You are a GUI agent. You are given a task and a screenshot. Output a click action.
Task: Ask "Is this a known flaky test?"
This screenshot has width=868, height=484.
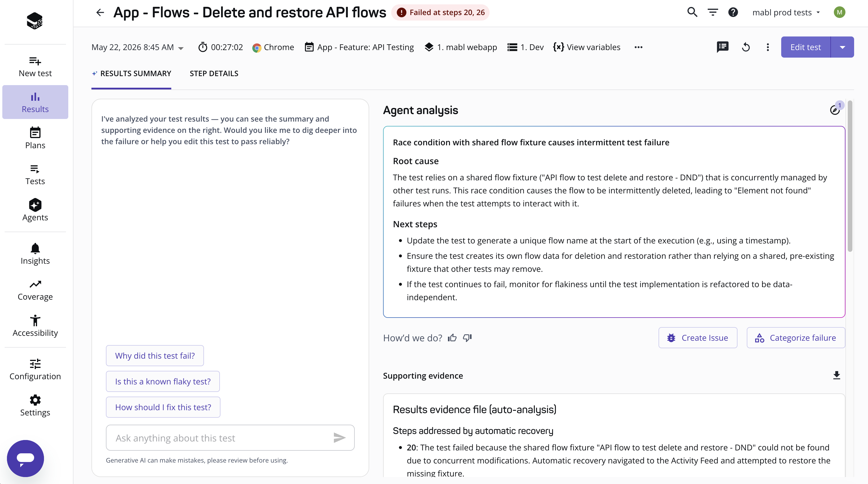point(163,381)
